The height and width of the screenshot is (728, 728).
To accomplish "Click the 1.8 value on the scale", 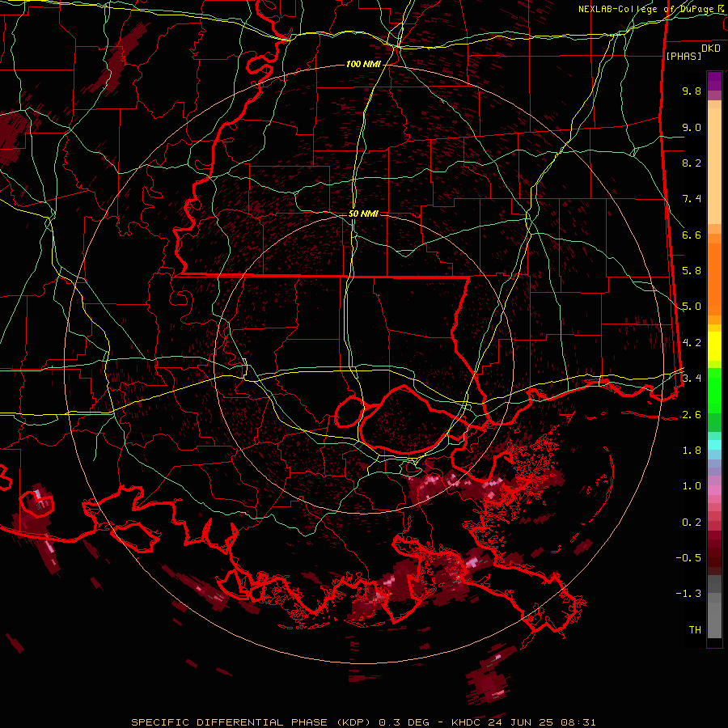I will click(x=692, y=451).
